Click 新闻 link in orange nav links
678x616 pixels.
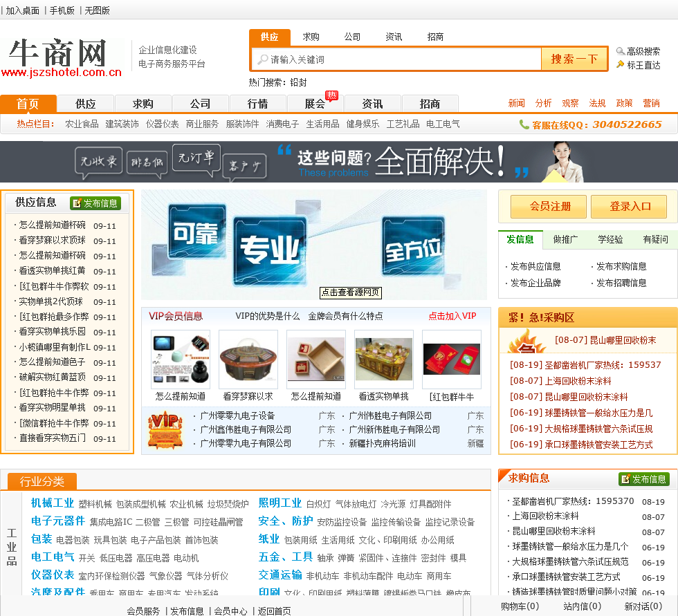(516, 103)
